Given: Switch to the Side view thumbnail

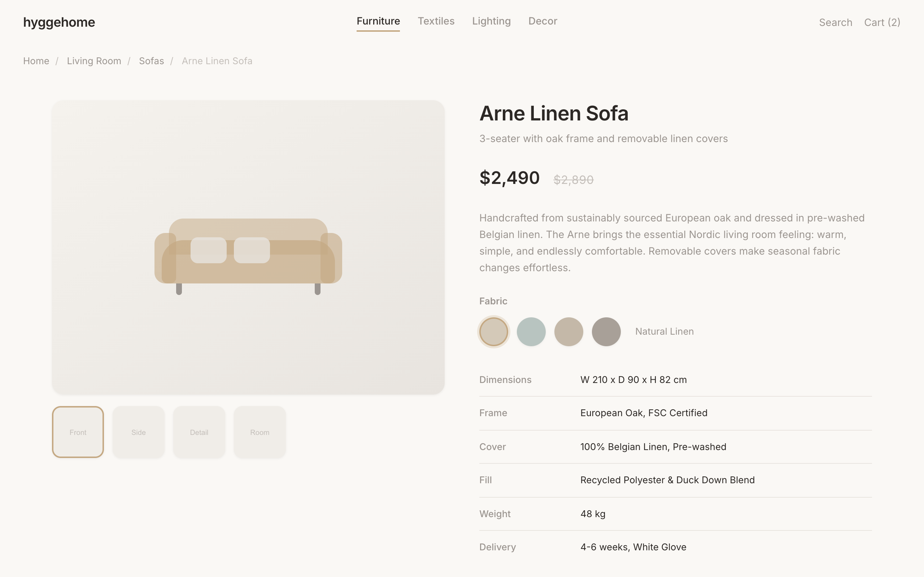Looking at the screenshot, I should (139, 432).
